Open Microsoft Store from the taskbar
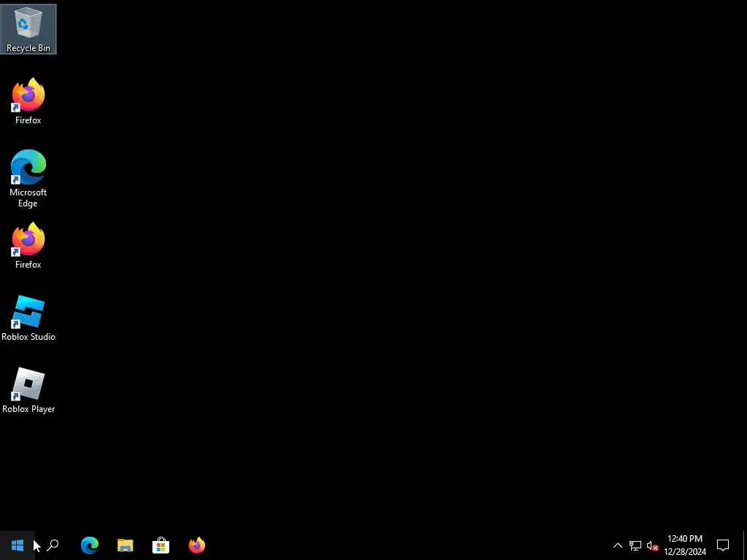Viewport: 747px width, 560px height. point(161,545)
